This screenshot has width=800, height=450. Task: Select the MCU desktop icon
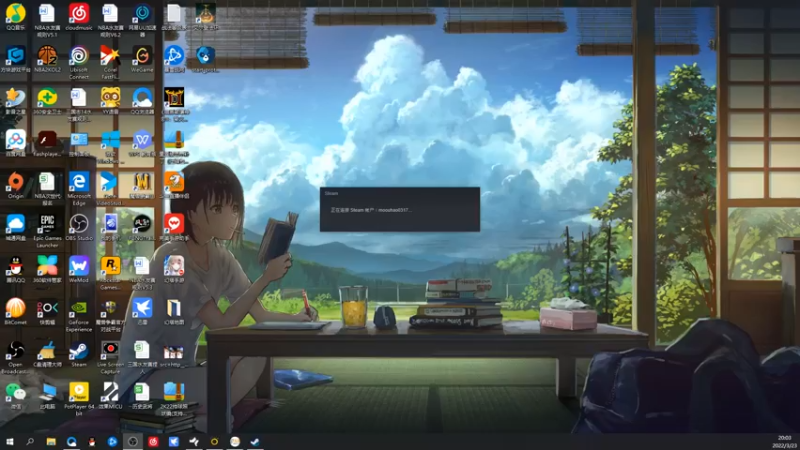click(x=110, y=395)
